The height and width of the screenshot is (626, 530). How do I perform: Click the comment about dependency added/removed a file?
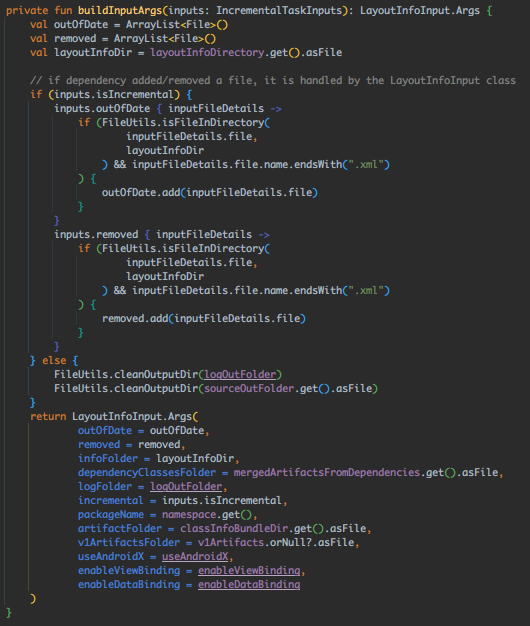click(x=273, y=81)
